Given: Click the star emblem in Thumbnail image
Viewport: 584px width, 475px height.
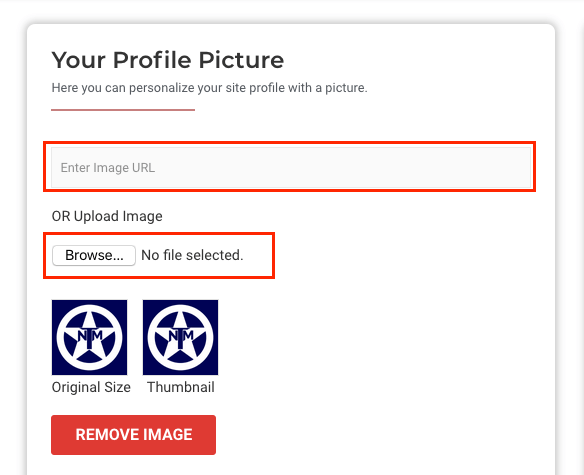Looking at the screenshot, I should pyautogui.click(x=181, y=338).
